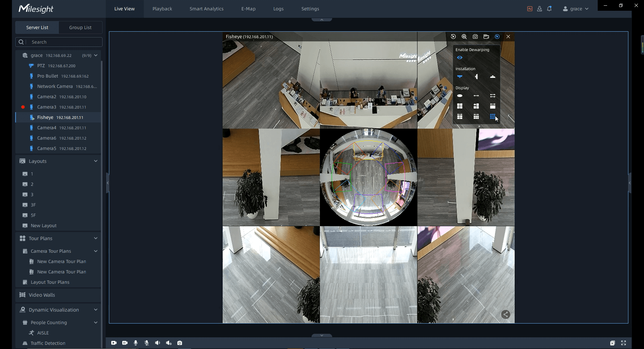This screenshot has height=349, width=644.
Task: Open the notification bell alerts
Action: [x=549, y=9]
